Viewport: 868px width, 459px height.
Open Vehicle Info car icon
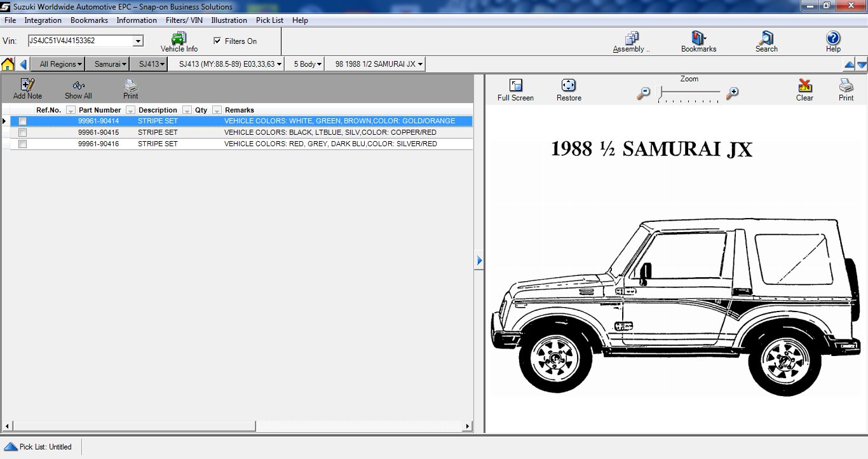179,38
